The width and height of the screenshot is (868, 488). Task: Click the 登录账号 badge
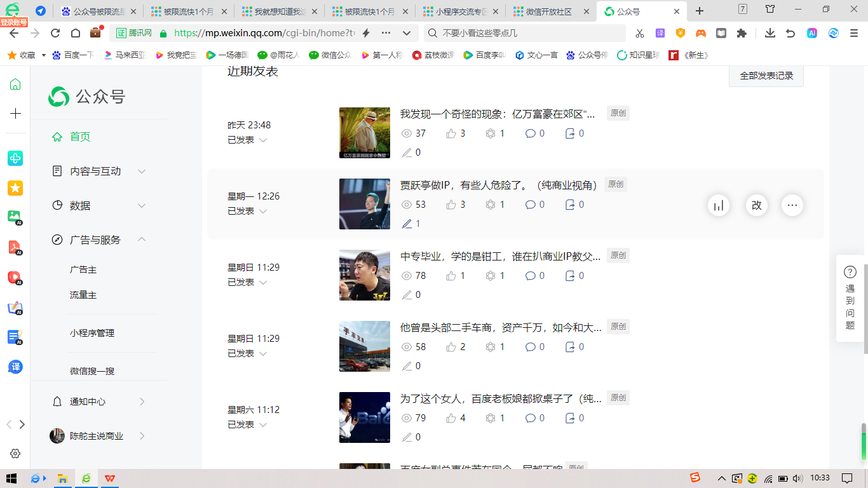[x=14, y=22]
